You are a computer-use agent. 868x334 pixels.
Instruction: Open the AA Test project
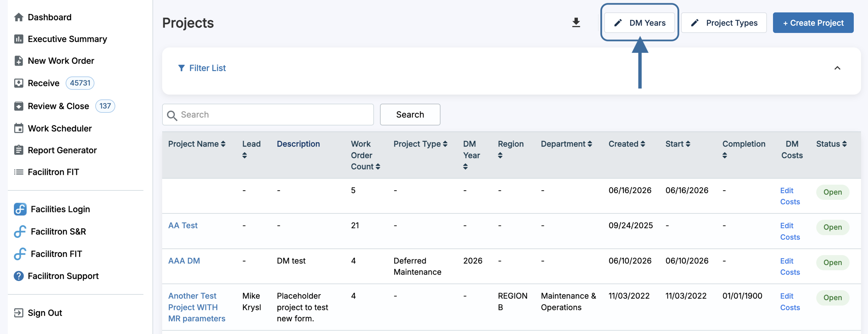[x=183, y=226]
